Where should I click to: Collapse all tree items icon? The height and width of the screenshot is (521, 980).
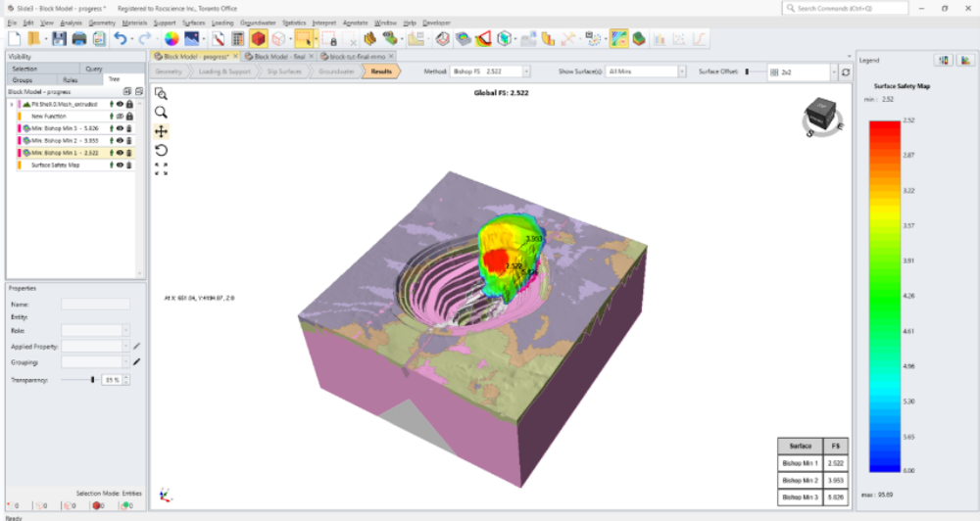[139, 92]
